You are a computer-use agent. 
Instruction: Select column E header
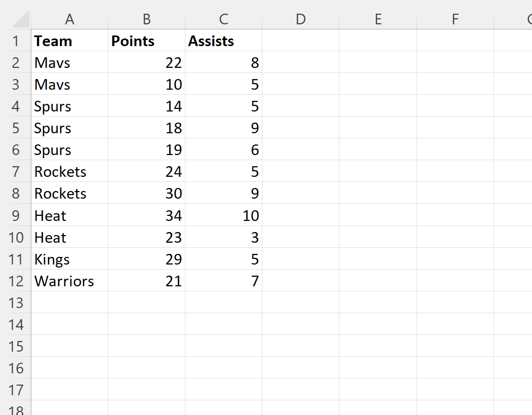click(378, 19)
